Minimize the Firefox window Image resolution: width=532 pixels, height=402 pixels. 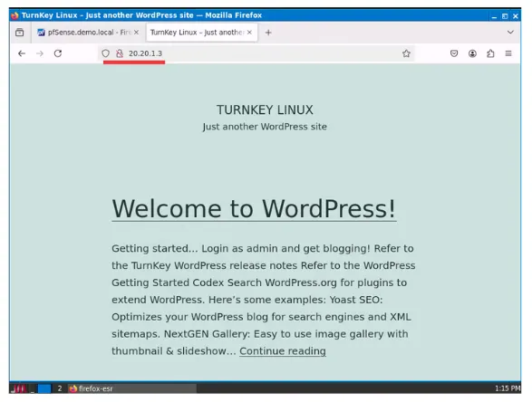click(x=494, y=15)
